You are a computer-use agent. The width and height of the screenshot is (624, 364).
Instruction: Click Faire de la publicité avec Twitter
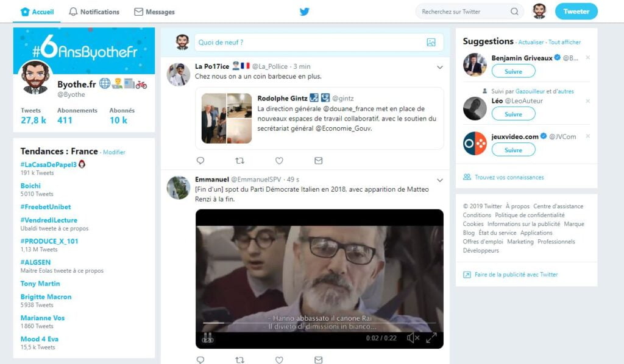coord(516,275)
